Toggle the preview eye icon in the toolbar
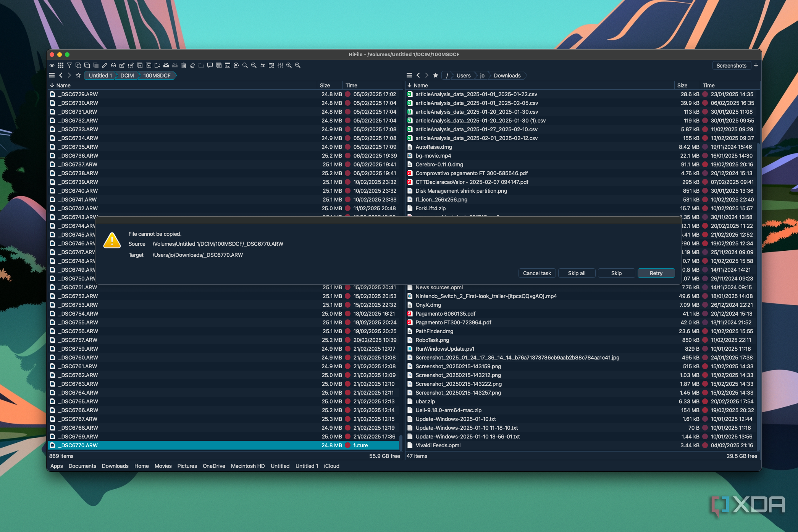Viewport: 798px width, 532px height. point(52,65)
